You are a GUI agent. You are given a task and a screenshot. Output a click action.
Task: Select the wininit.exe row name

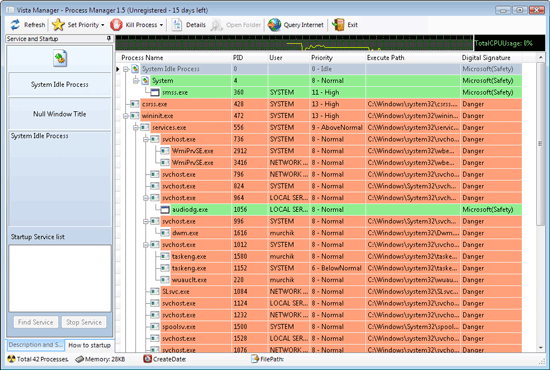(157, 116)
